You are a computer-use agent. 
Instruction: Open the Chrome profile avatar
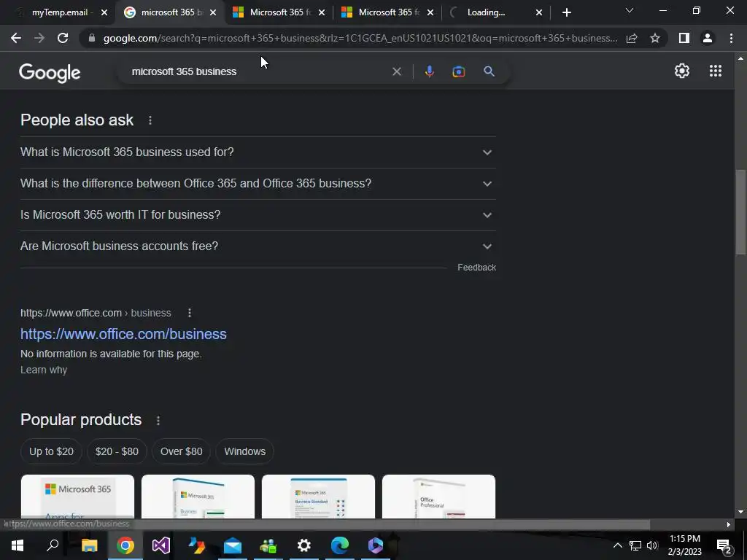[708, 38]
